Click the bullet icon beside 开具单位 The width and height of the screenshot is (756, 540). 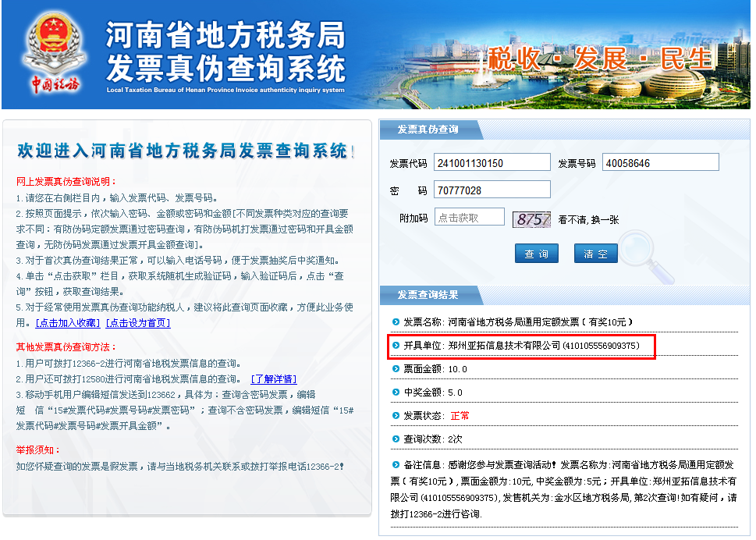coord(396,345)
